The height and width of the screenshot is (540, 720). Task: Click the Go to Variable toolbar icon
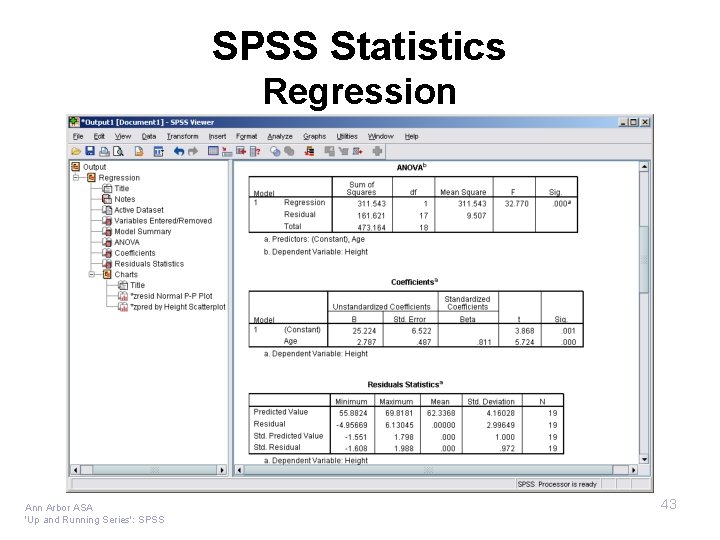[x=241, y=151]
